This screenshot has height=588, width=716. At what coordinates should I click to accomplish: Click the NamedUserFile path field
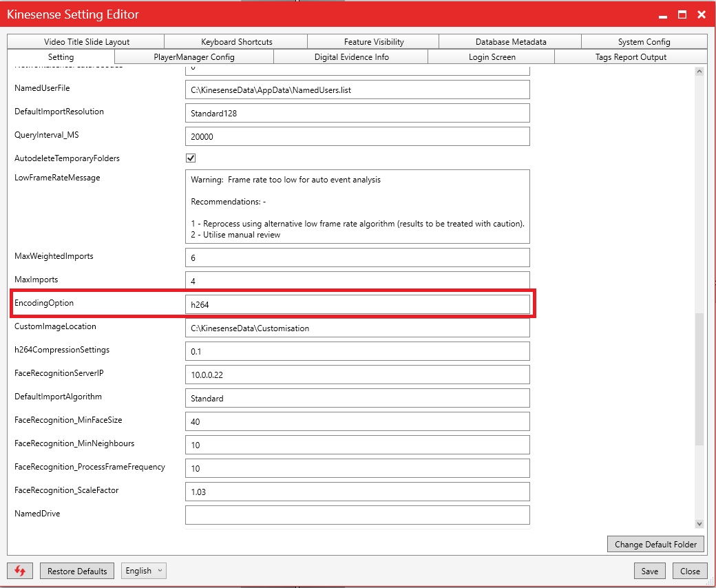point(357,90)
